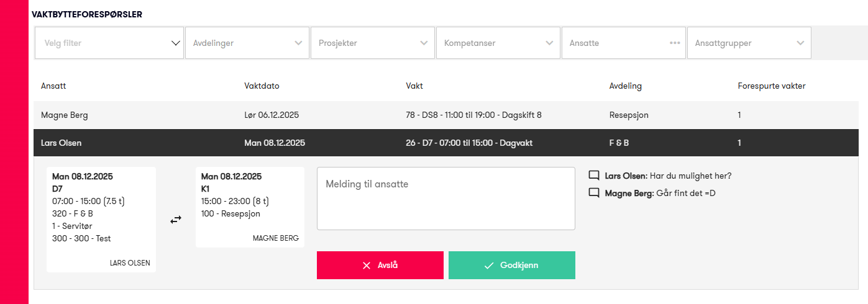Open the Kompetanser dropdown chevron

[549, 43]
